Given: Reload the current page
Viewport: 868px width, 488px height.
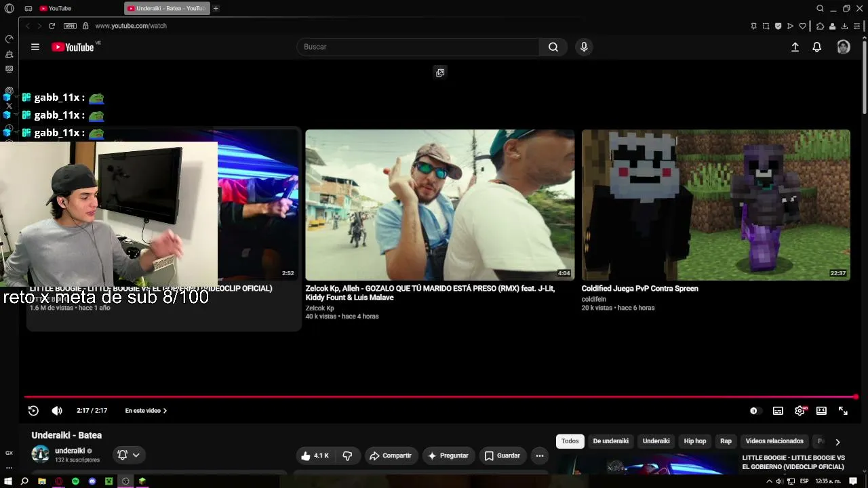Looking at the screenshot, I should coord(52,26).
